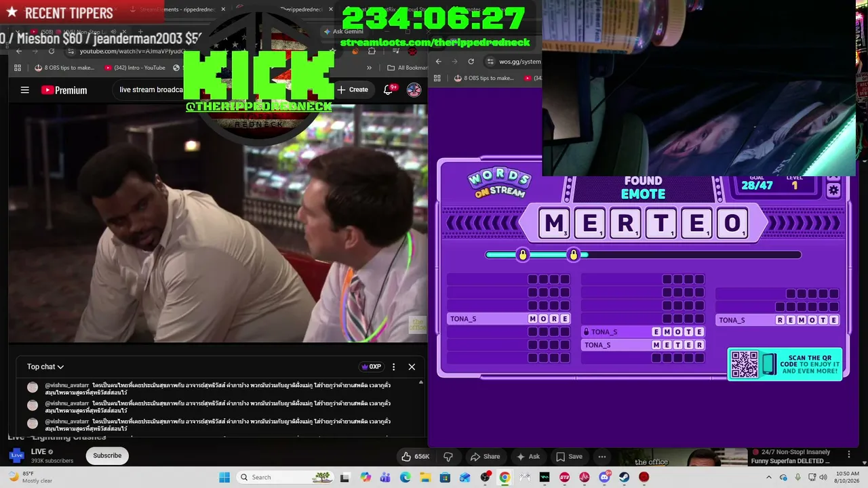
Task: Click the letter M tile
Action: (554, 223)
